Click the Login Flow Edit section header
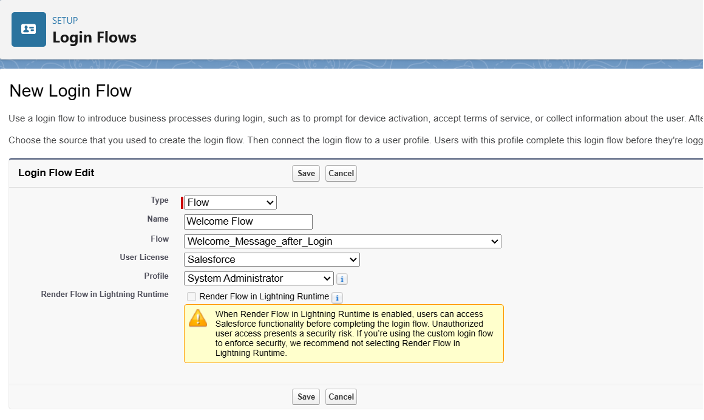 [x=57, y=173]
